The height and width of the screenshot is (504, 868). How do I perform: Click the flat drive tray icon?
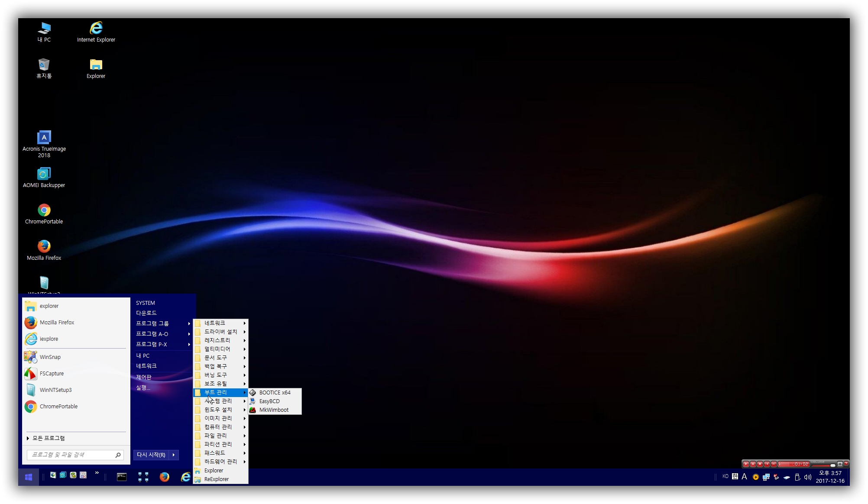[x=787, y=478]
